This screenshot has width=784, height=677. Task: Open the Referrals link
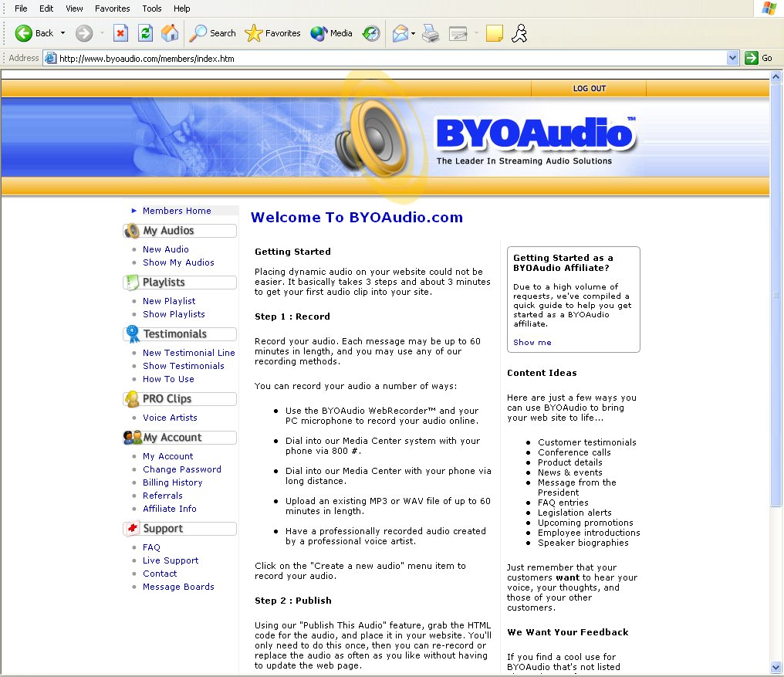click(x=163, y=496)
